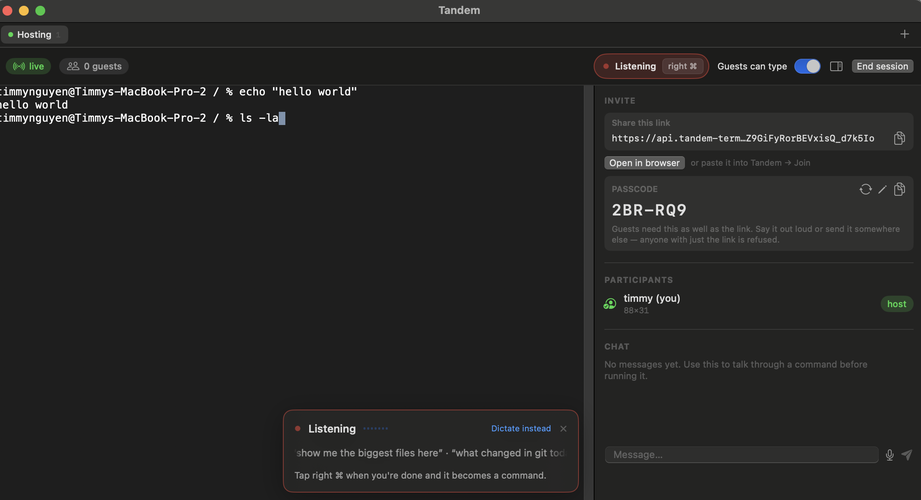
Task: Click the host badge next to timmy
Action: 896,304
